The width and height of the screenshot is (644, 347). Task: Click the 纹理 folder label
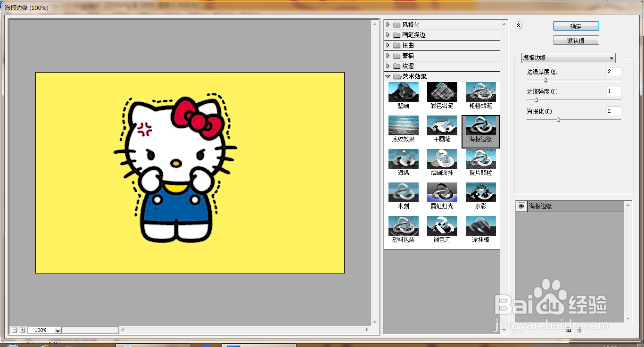(408, 66)
